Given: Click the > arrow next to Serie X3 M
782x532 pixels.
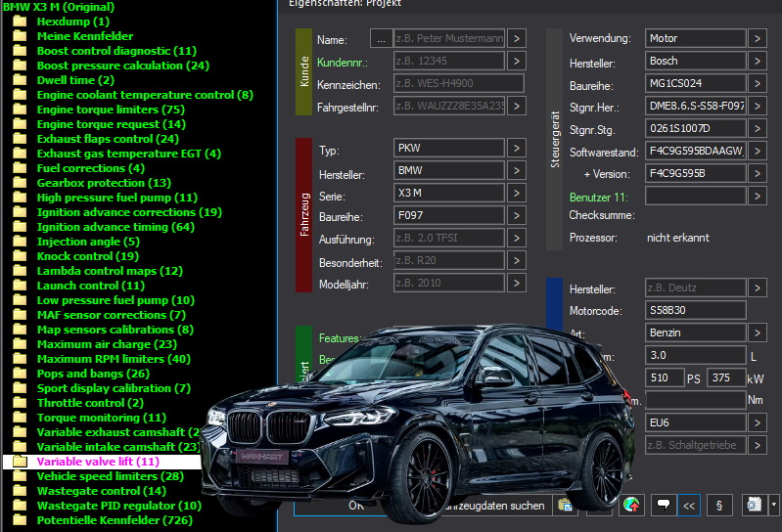Looking at the screenshot, I should 517,193.
